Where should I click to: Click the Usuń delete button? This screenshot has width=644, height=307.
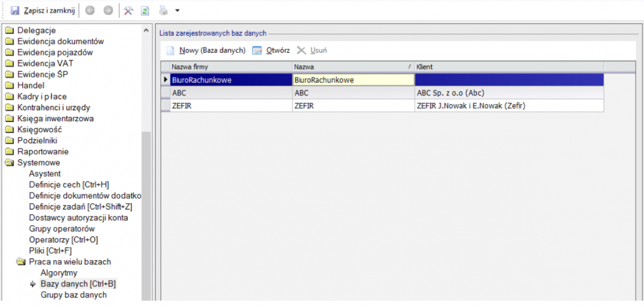(x=313, y=50)
